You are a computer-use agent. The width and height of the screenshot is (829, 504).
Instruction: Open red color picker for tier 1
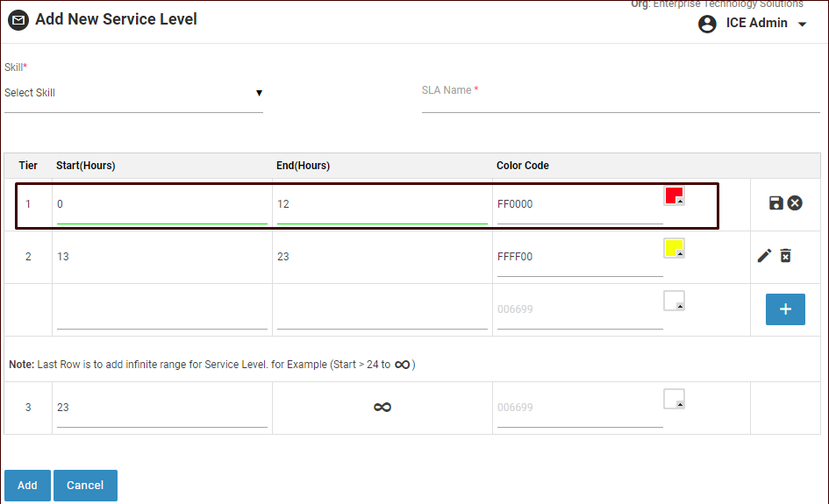pos(674,195)
